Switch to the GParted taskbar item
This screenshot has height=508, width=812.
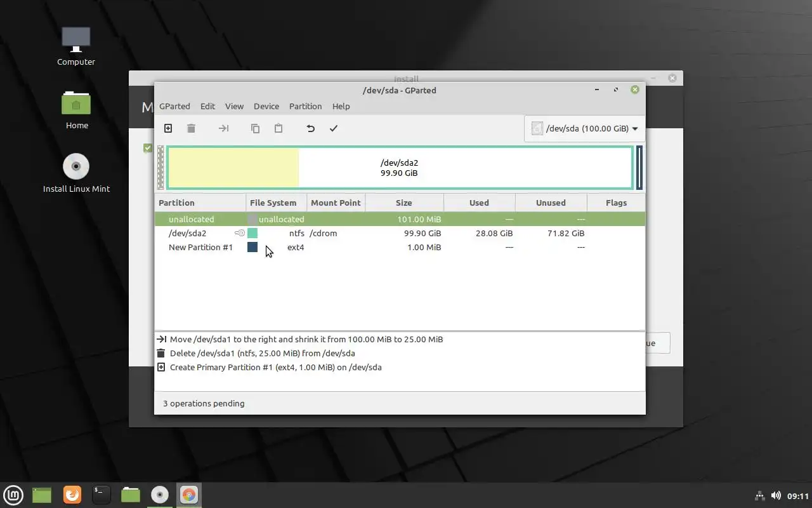[188, 495]
